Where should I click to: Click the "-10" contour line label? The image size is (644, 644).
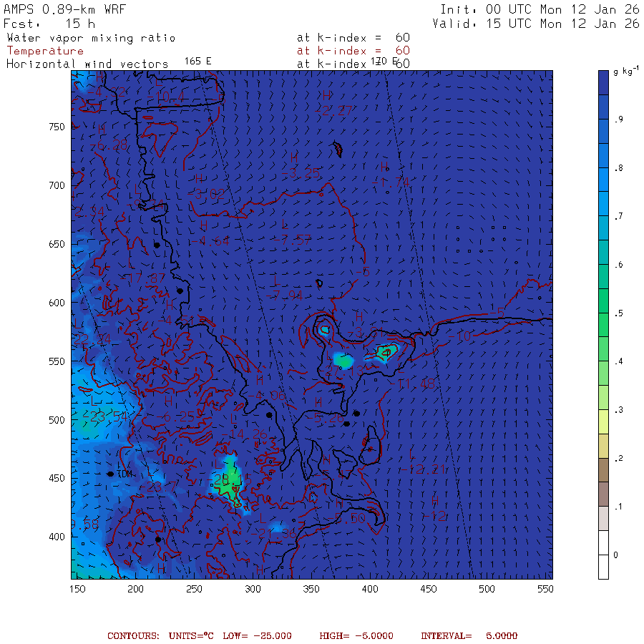coord(459,336)
